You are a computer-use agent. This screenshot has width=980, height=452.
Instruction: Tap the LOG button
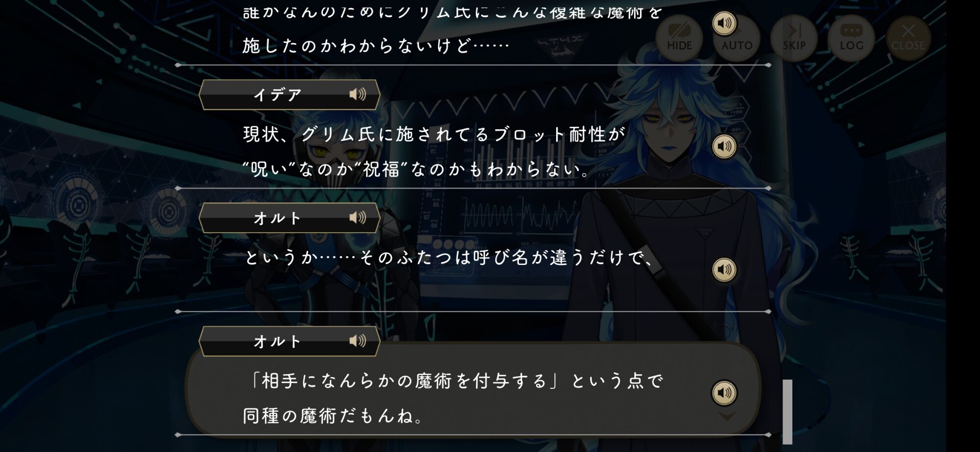pyautogui.click(x=852, y=38)
